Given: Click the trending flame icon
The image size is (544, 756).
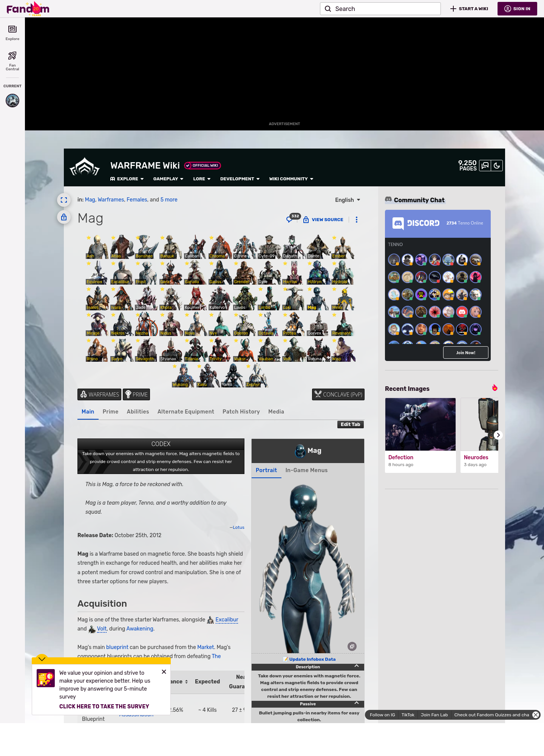Looking at the screenshot, I should (x=495, y=388).
